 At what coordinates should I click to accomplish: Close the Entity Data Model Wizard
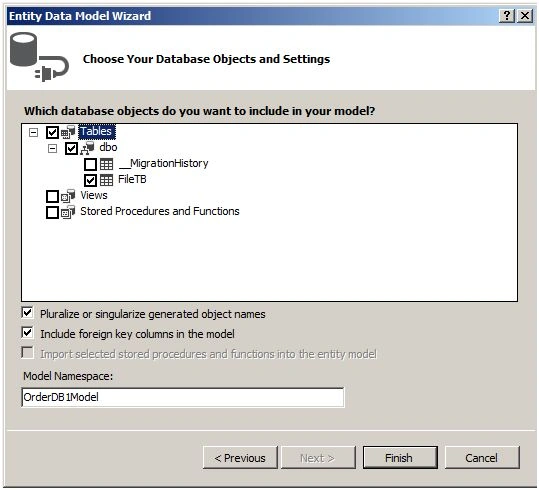tap(525, 16)
